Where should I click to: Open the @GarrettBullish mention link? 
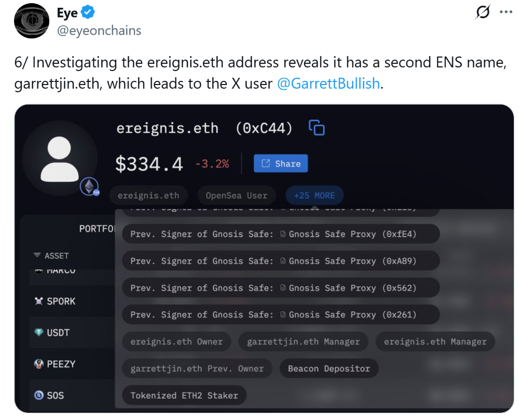tap(329, 83)
